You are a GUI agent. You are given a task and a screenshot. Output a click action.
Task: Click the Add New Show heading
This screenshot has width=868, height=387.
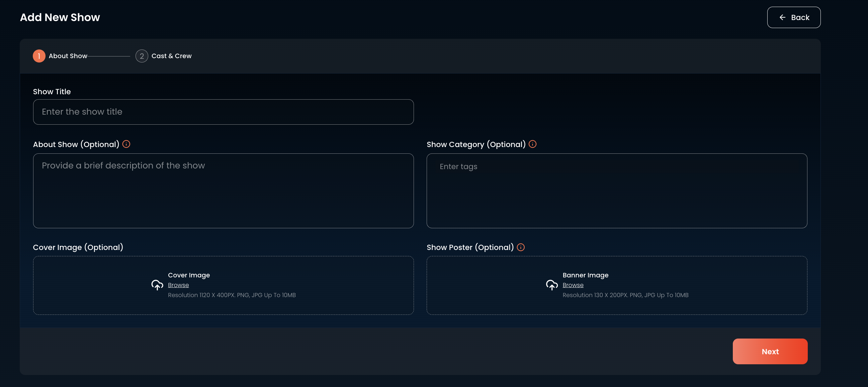60,17
